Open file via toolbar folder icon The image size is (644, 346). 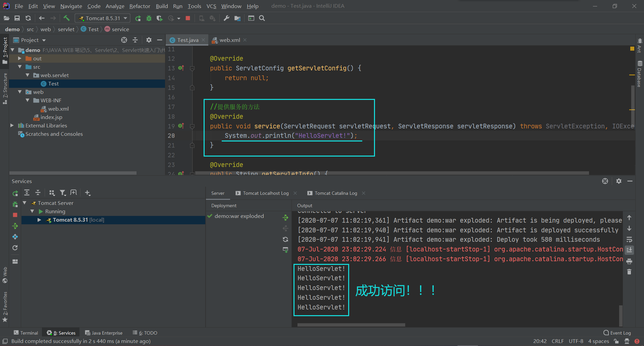point(6,18)
